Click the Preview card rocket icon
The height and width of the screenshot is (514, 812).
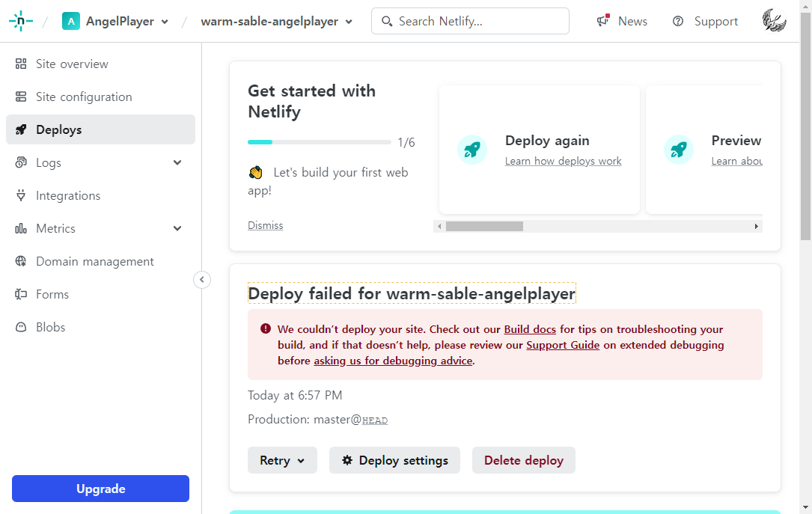tap(678, 150)
